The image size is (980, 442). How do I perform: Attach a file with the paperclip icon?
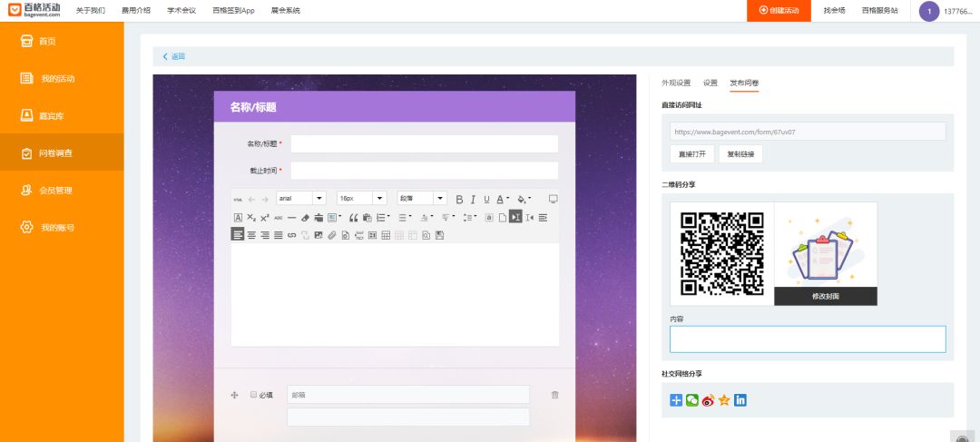pos(332,236)
